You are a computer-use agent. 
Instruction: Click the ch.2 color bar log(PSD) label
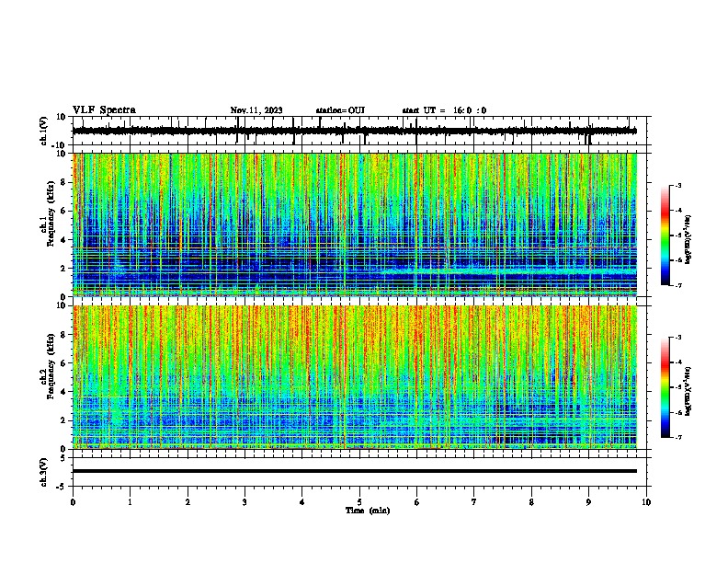688,392
